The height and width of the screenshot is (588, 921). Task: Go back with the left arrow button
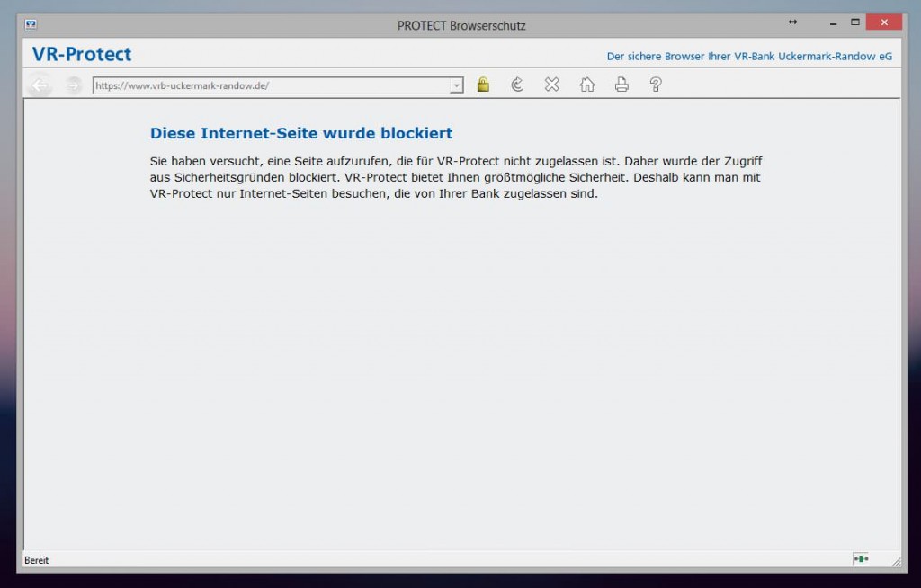[40, 85]
